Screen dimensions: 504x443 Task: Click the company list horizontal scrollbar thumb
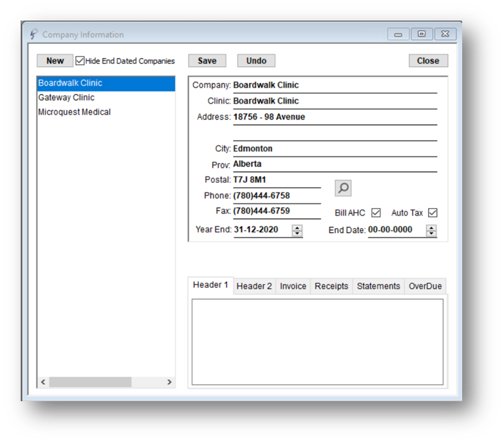tap(90, 382)
